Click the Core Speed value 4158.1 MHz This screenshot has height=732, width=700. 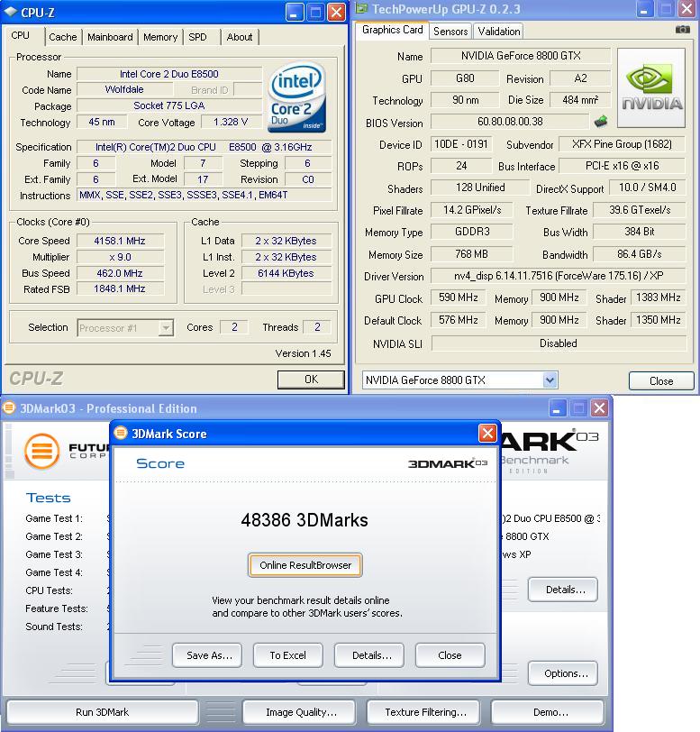(121, 241)
